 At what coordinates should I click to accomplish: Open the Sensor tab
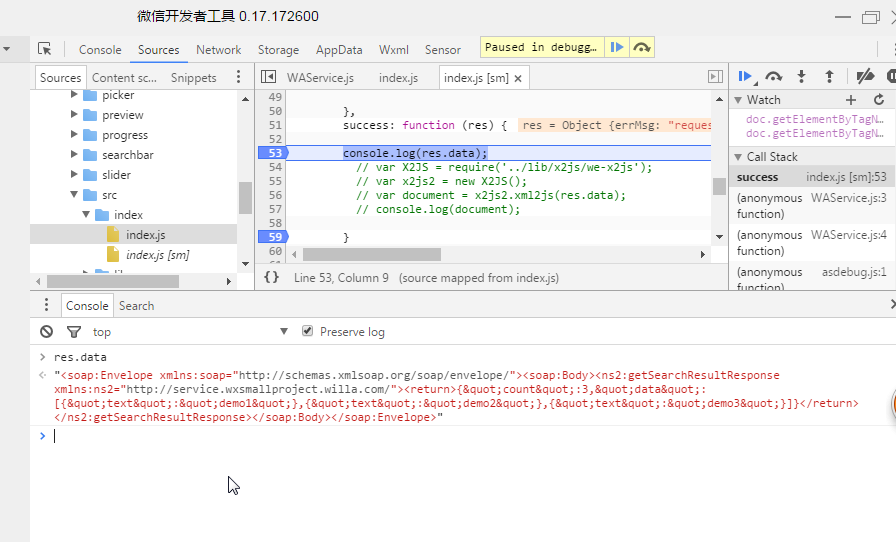tap(442, 50)
